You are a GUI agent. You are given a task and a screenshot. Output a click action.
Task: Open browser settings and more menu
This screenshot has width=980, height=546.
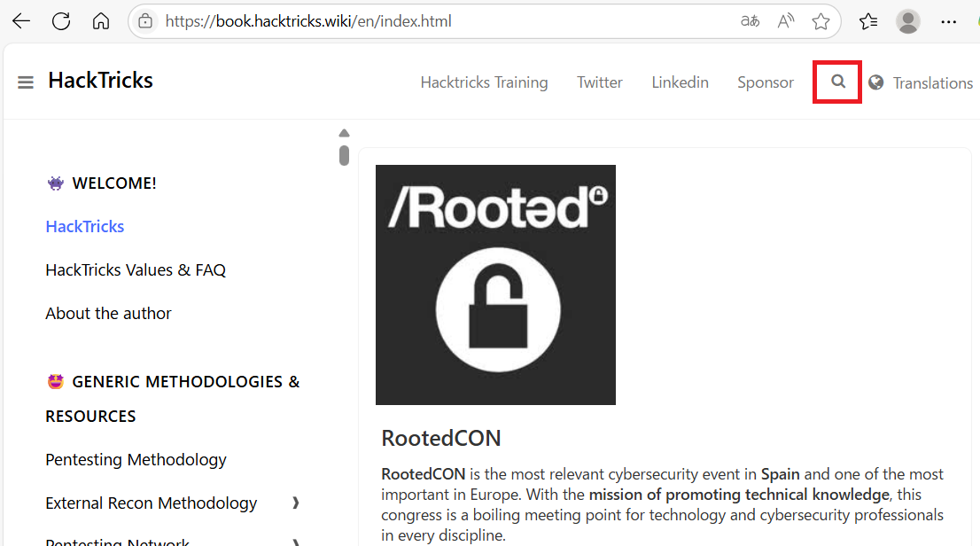coord(949,21)
